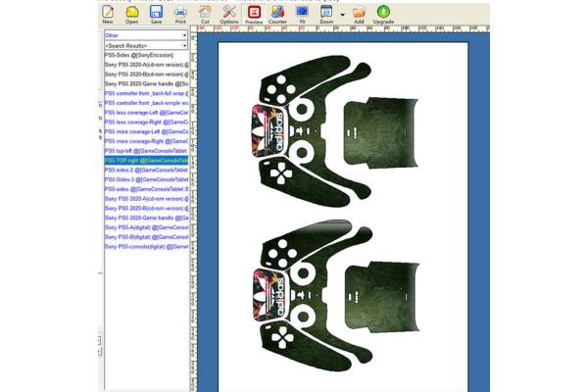
Task: Choose PS5 less coverage-Left template
Action: (x=146, y=113)
